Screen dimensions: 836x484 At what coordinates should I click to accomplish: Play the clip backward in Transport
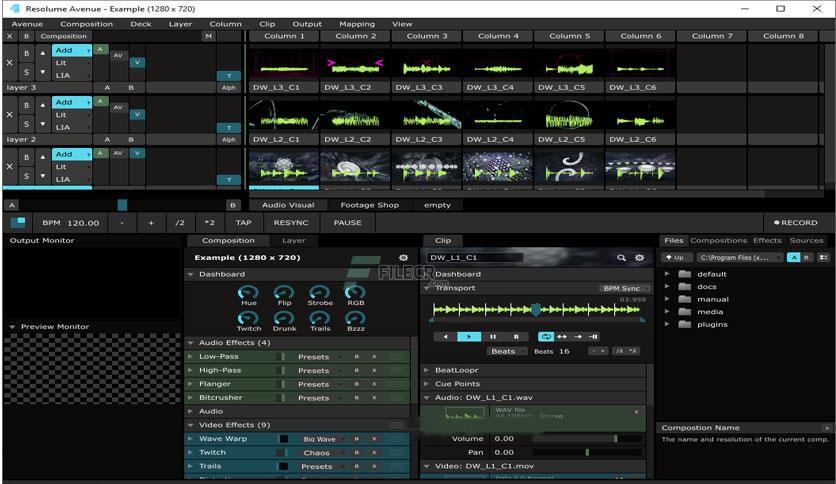pos(446,336)
